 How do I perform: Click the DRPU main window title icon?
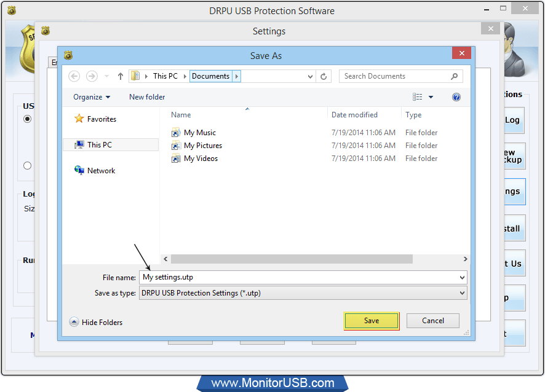pyautogui.click(x=12, y=10)
